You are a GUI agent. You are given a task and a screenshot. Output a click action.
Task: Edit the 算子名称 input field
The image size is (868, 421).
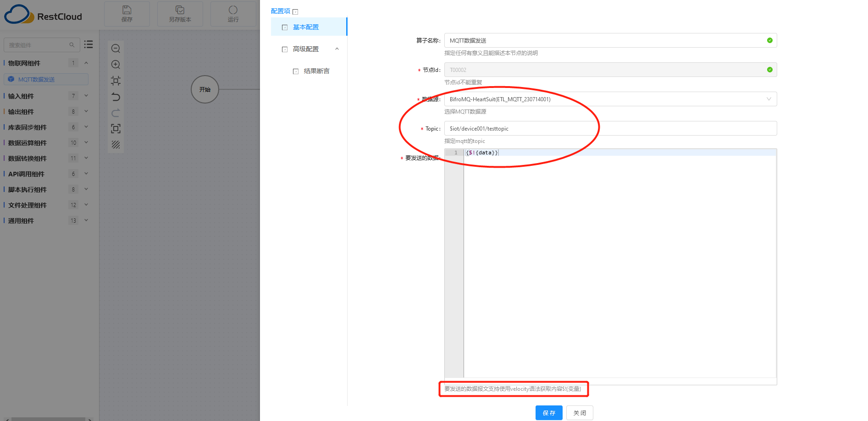click(610, 40)
